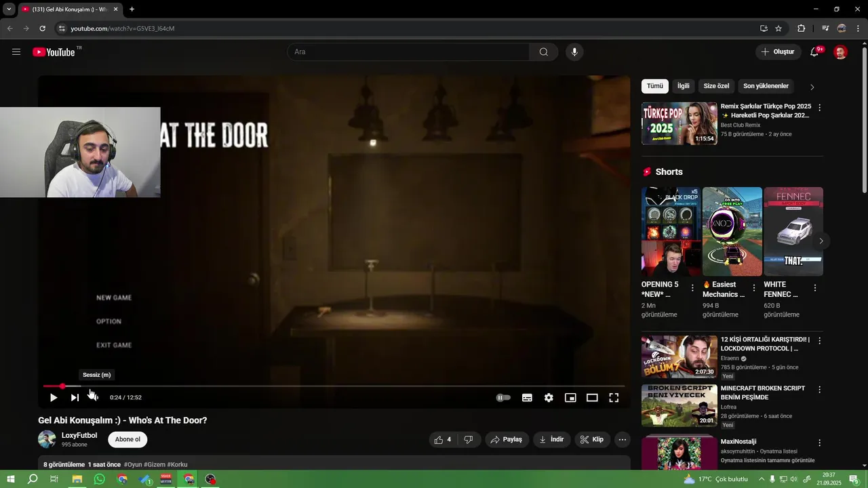868x488 pixels.
Task: Open LoxyFutbol channel name link
Action: (79, 435)
